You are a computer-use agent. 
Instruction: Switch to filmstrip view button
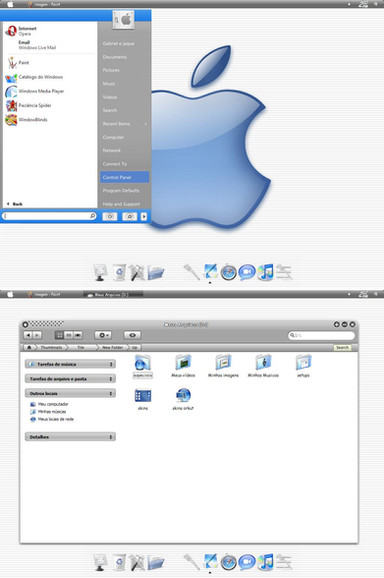[78, 335]
